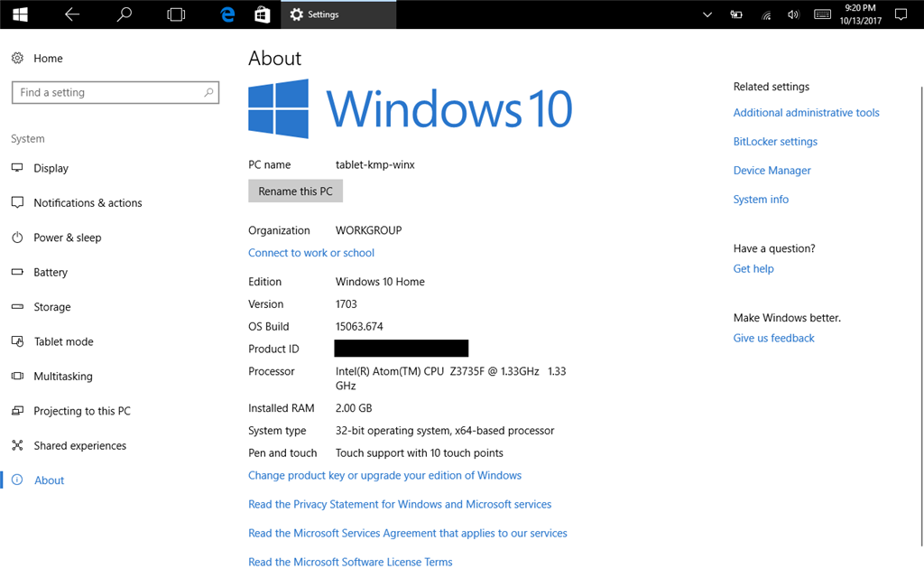Open Change product key or upgrade link
Screen dimensions: 924x578
point(384,475)
